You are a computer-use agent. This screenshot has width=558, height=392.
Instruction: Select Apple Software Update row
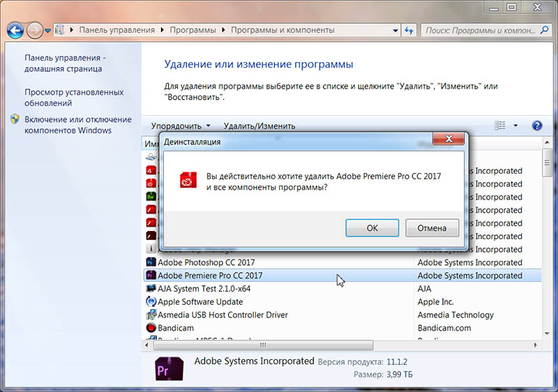(x=342, y=301)
